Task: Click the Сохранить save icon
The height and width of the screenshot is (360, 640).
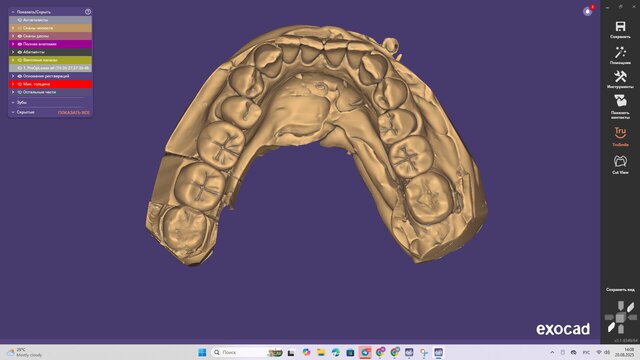Action: (620, 27)
